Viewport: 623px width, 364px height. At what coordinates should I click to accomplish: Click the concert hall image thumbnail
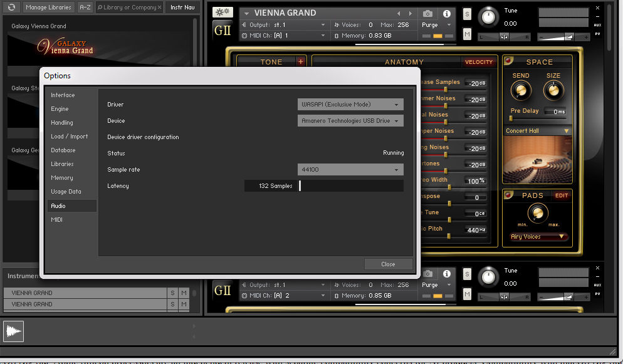coord(537,159)
